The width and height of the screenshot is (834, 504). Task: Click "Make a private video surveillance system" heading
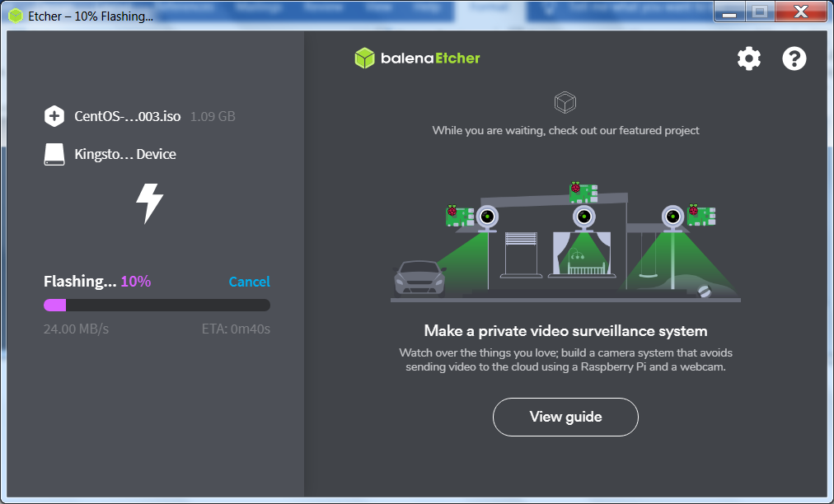[x=565, y=331]
